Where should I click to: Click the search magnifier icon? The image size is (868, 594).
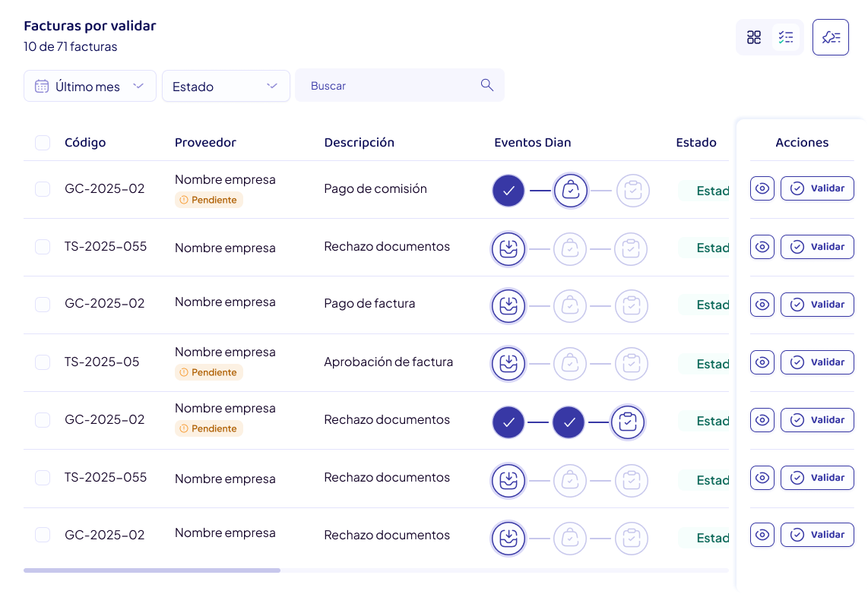[486, 84]
